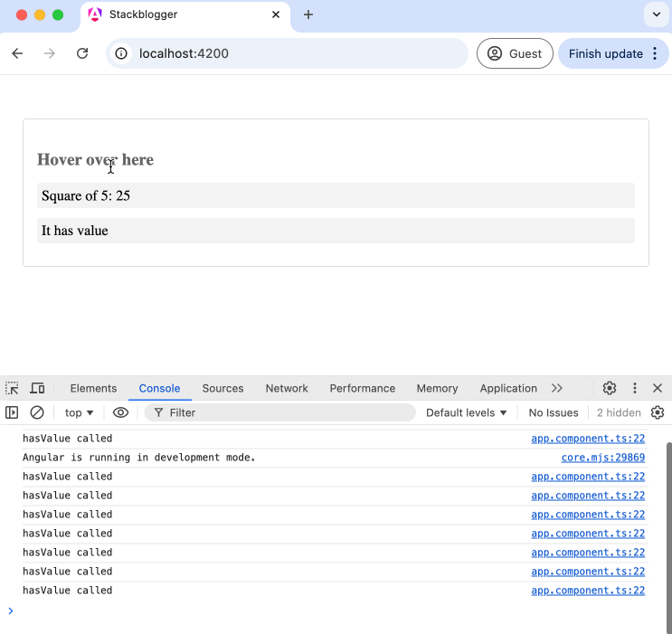Screen dimensions: 672x634
Task: Activate DevTools inspect element picker
Action: point(12,388)
